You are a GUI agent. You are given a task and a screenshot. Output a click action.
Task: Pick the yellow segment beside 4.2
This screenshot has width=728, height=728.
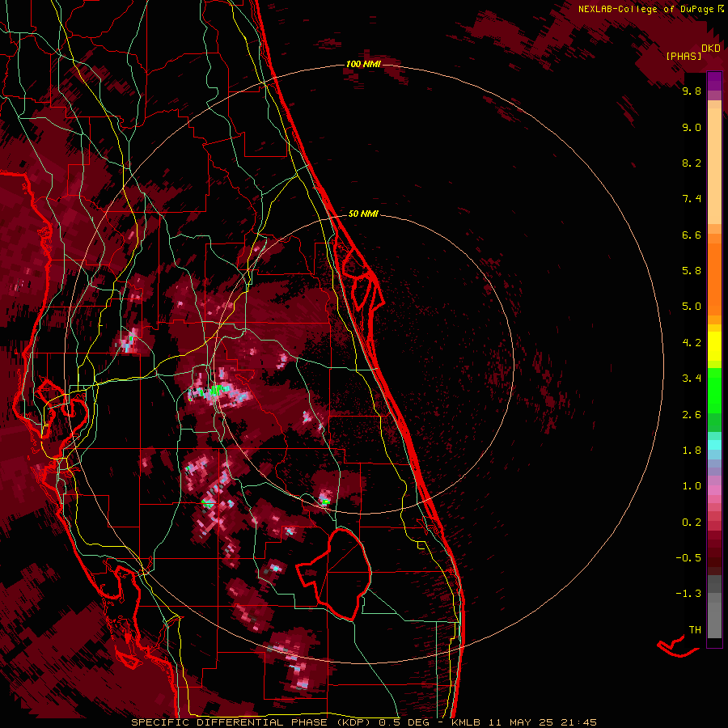coord(714,346)
